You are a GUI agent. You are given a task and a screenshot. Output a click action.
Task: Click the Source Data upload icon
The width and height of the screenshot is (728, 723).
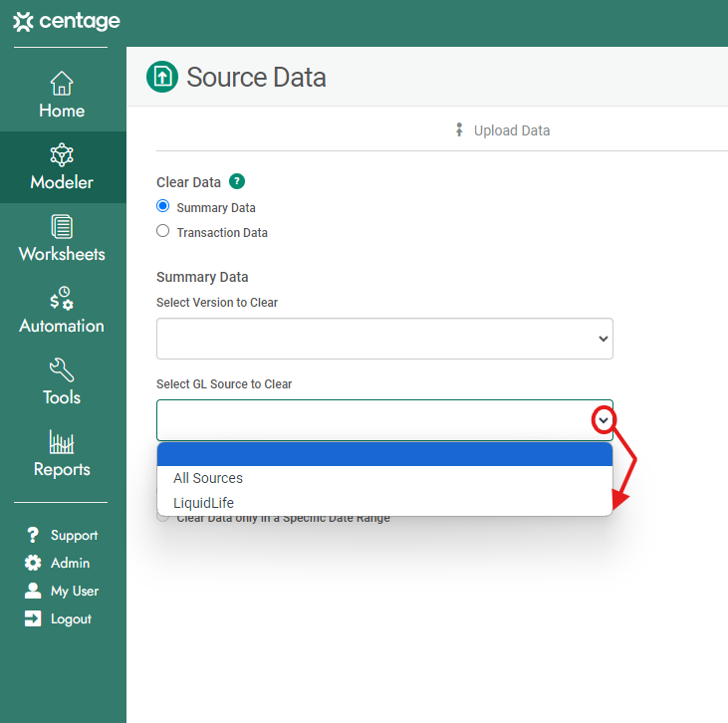pos(162,77)
